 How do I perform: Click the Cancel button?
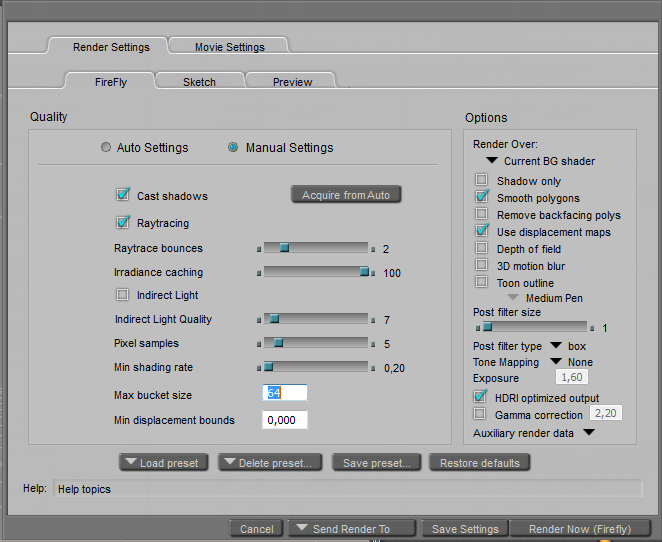click(256, 528)
